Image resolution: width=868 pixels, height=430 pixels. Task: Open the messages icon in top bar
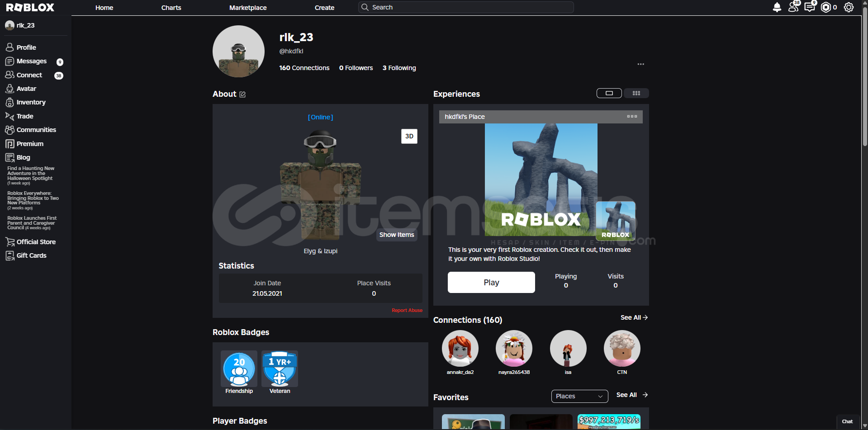(809, 7)
